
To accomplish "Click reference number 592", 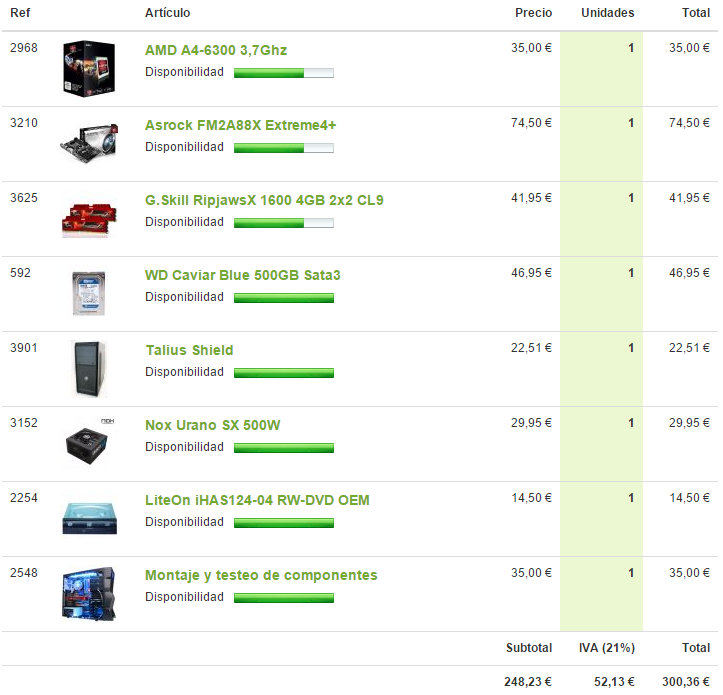I will [x=20, y=273].
